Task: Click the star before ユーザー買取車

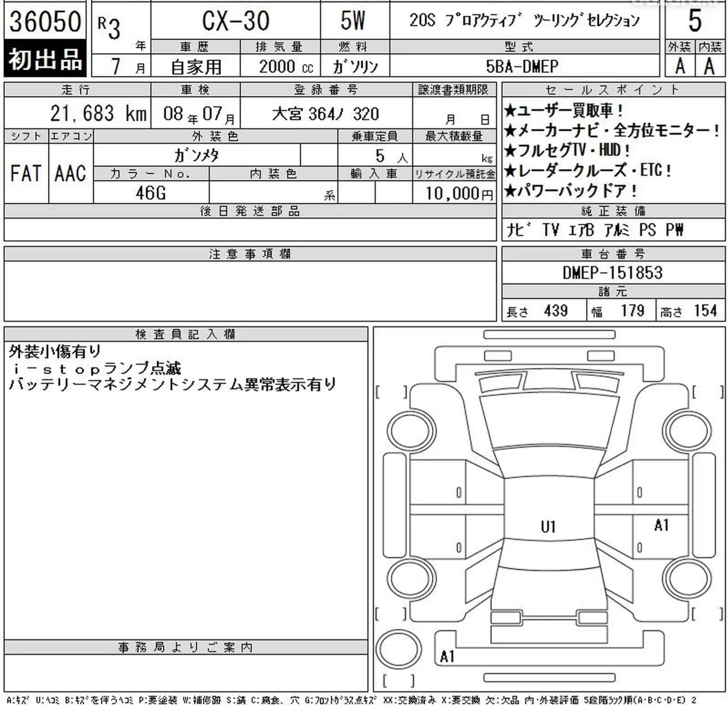Action: (x=510, y=110)
